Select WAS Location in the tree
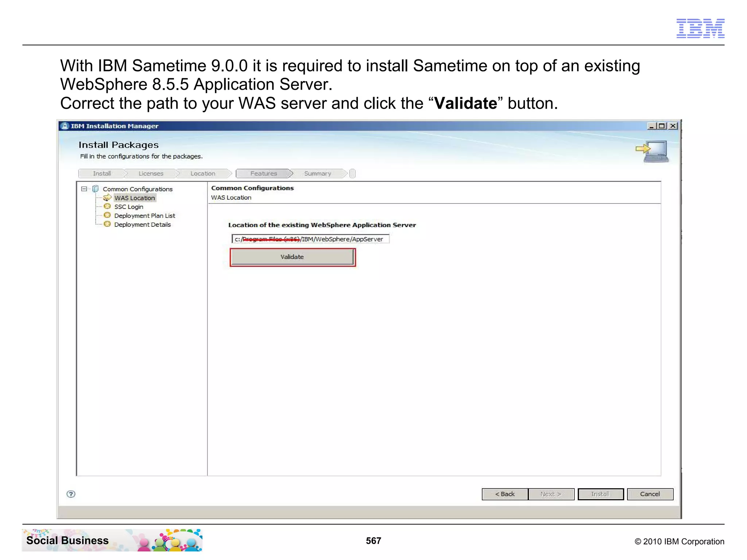Viewport: 747px width, 560px height. [135, 198]
